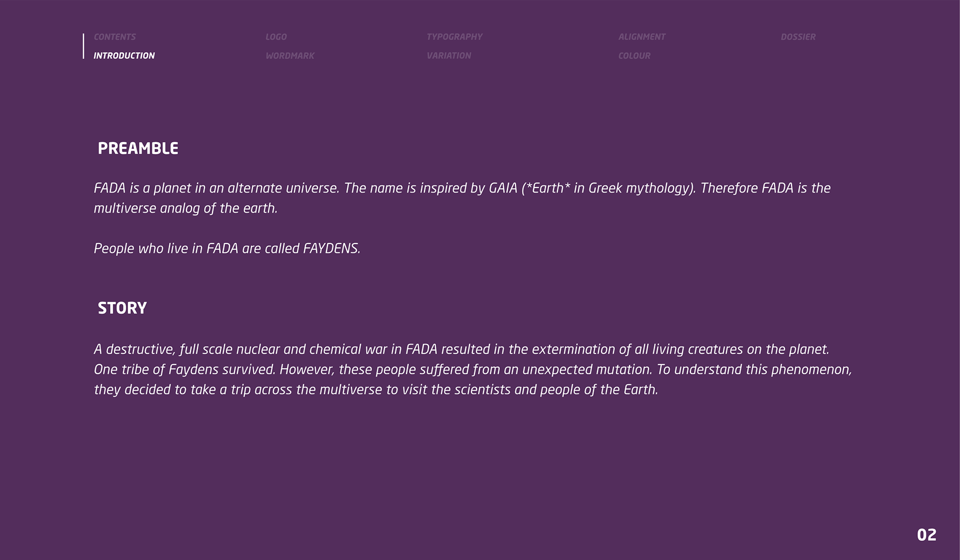Click the STORY heading
The image size is (960, 560).
click(x=122, y=308)
